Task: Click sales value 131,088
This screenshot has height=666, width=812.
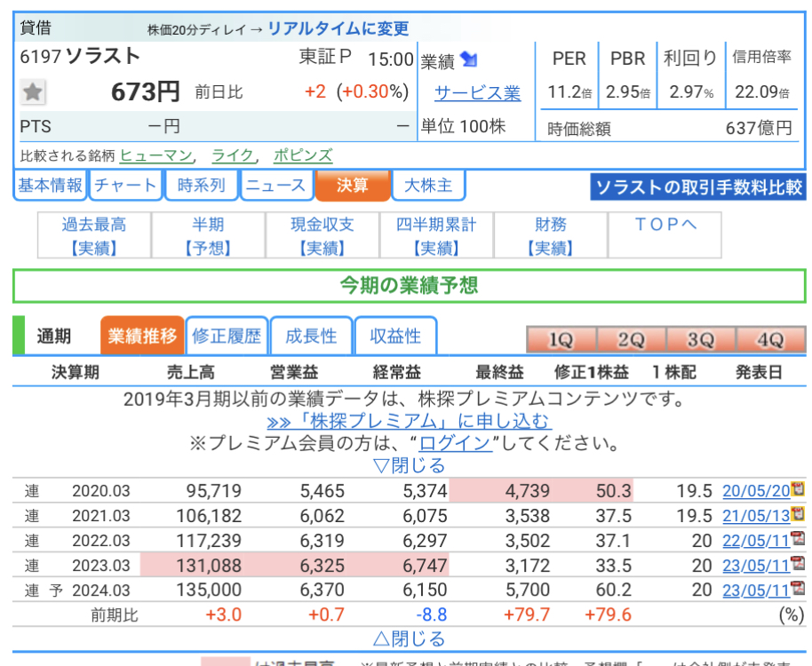Action: pos(209,565)
